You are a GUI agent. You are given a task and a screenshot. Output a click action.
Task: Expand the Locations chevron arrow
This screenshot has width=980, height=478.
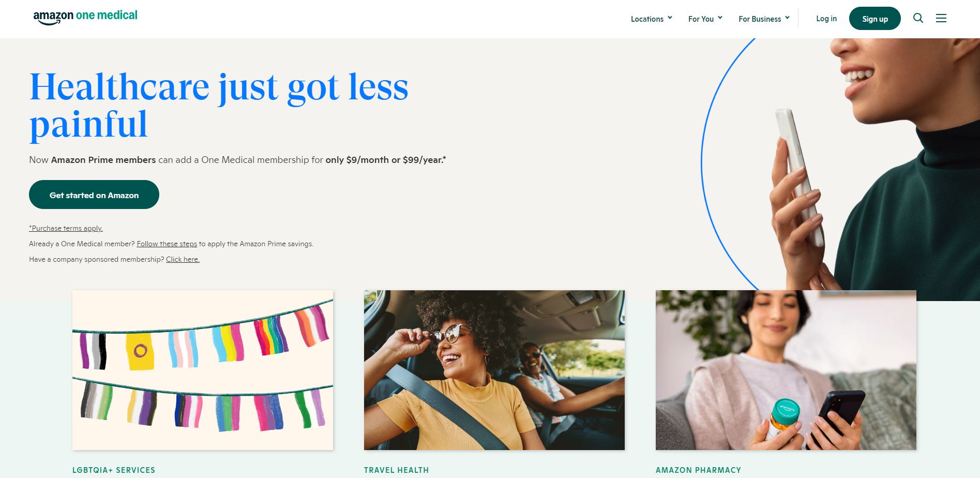(x=670, y=18)
